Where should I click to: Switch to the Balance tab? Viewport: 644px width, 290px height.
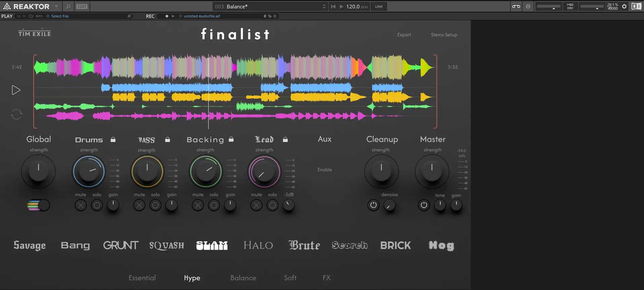click(243, 278)
